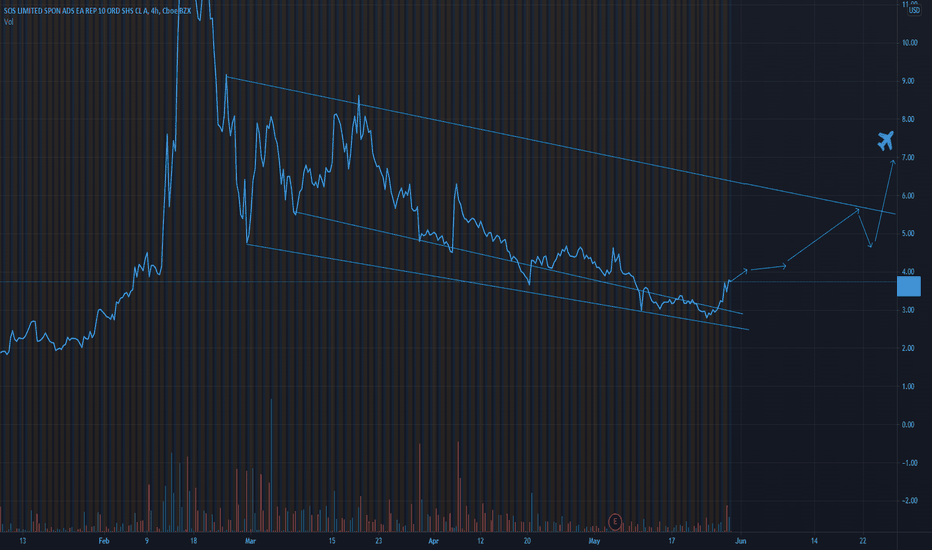Image resolution: width=932 pixels, height=550 pixels.
Task: Click the 'Apr' date axis label
Action: pos(433,541)
